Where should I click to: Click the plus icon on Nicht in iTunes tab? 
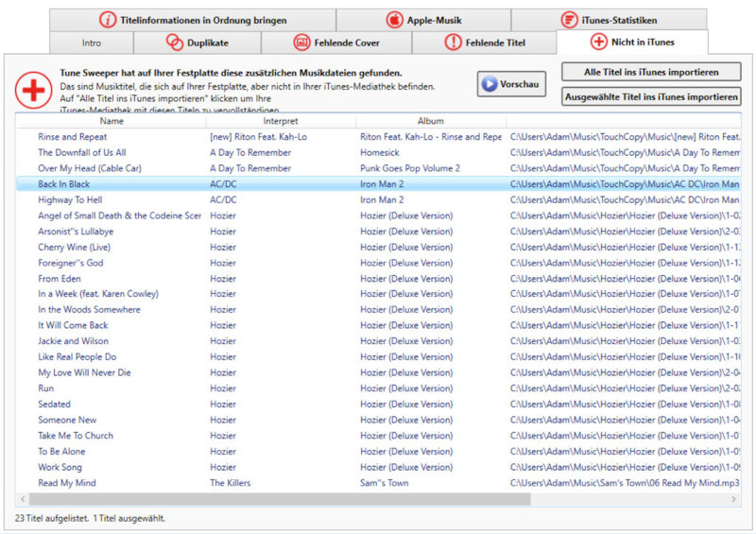click(x=598, y=42)
